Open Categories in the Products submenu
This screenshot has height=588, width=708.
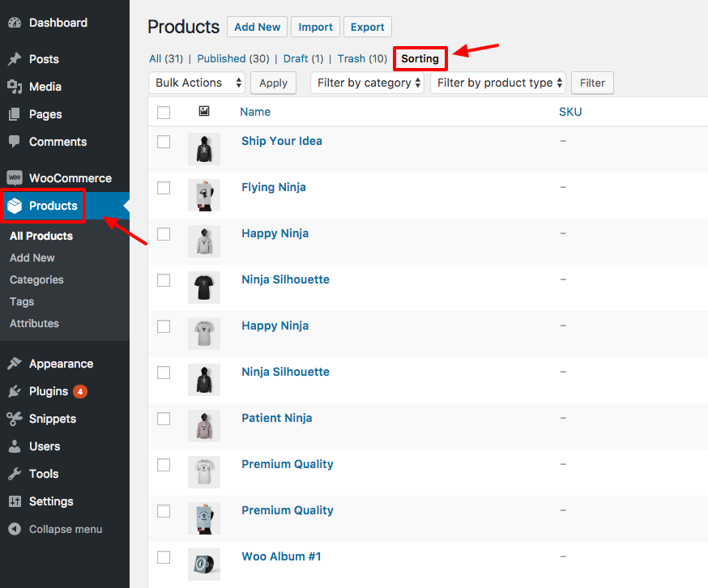click(36, 279)
